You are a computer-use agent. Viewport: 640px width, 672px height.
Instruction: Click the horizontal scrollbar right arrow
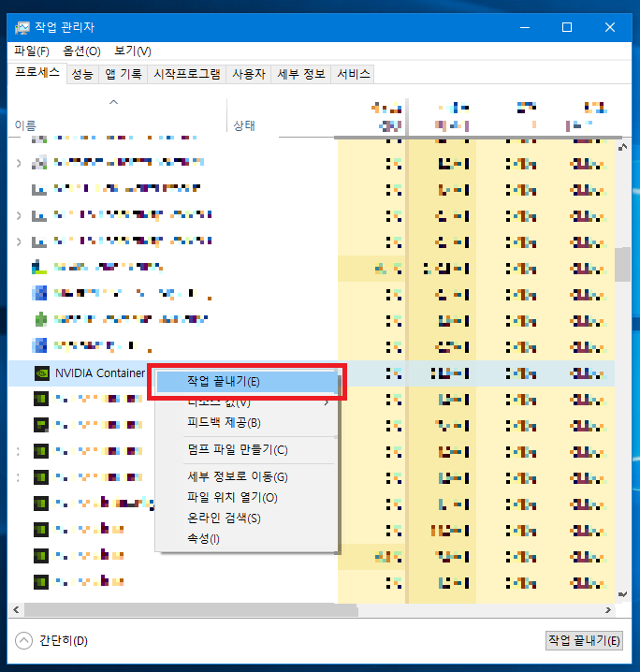coord(608,610)
